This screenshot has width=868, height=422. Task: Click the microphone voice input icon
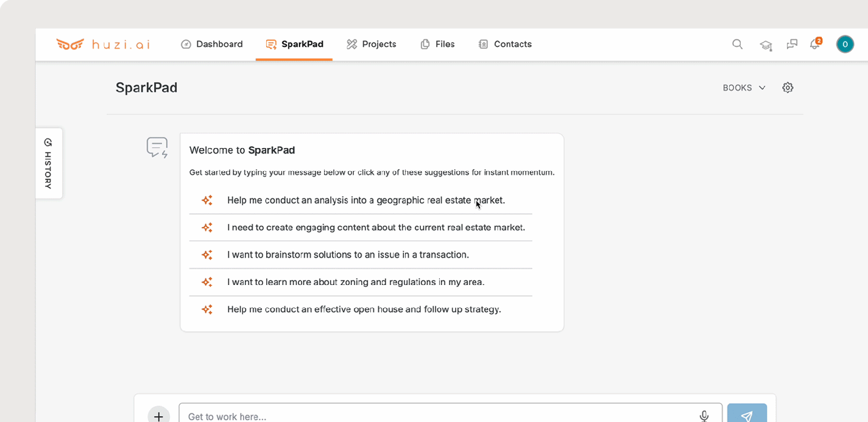pos(704,416)
